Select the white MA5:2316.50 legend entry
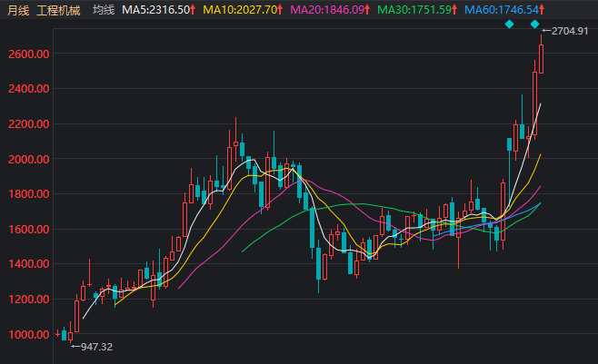The image size is (598, 364). [155, 9]
